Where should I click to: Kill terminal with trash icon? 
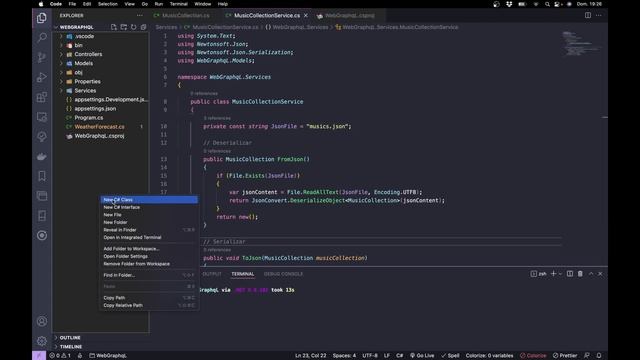click(580, 274)
